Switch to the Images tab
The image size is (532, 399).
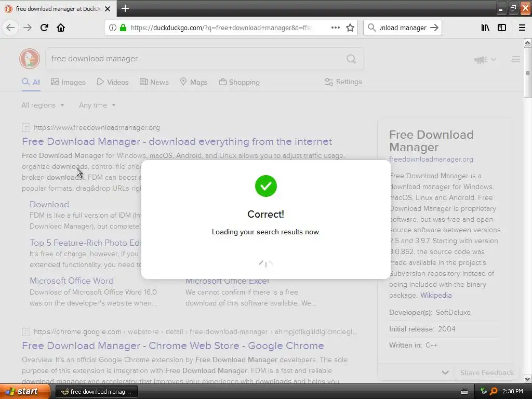tap(68, 82)
